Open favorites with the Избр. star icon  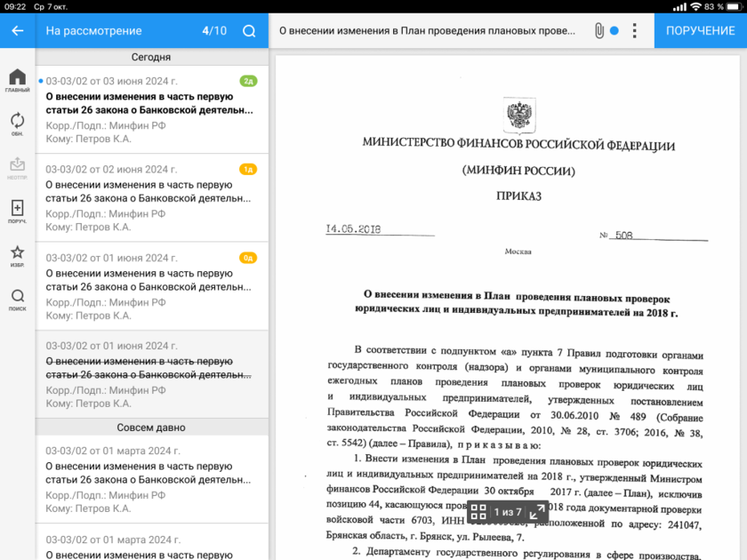pos(17,255)
